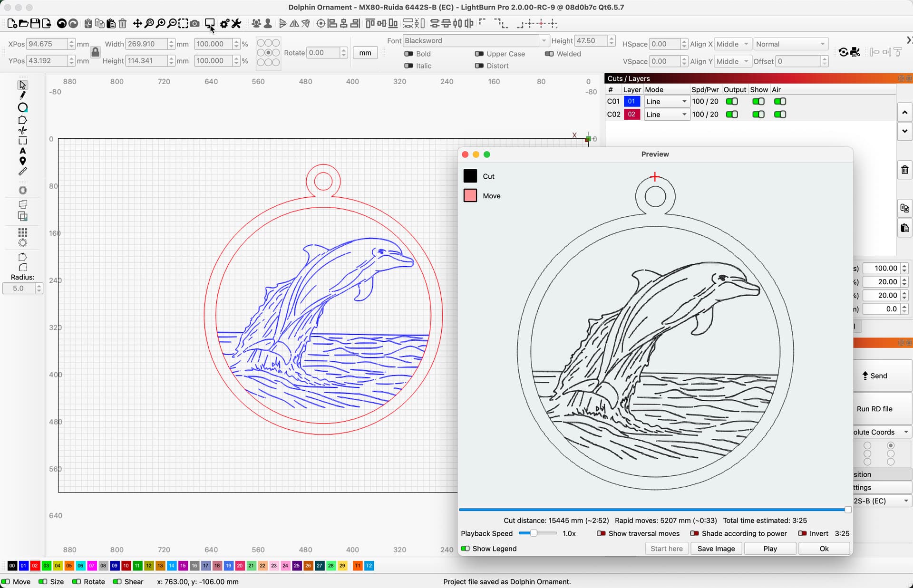The image size is (913, 588).
Task: Open the Align X Middle dropdown
Action: pyautogui.click(x=733, y=44)
